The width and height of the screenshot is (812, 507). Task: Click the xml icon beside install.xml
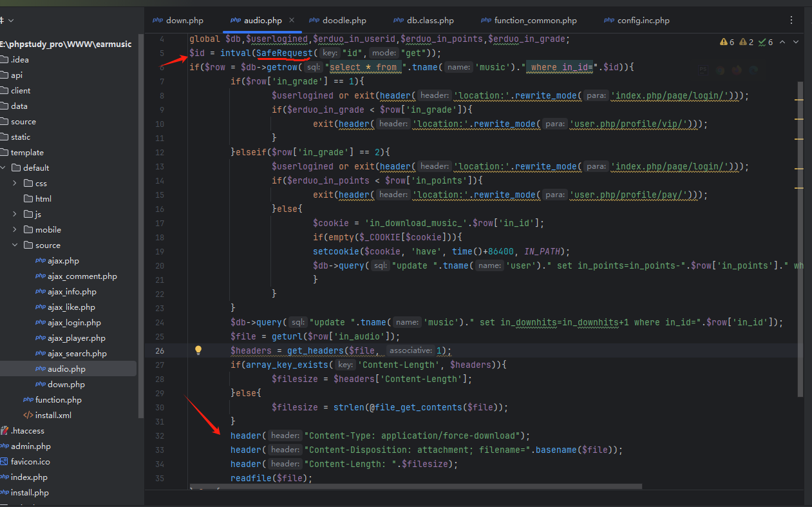coord(28,415)
